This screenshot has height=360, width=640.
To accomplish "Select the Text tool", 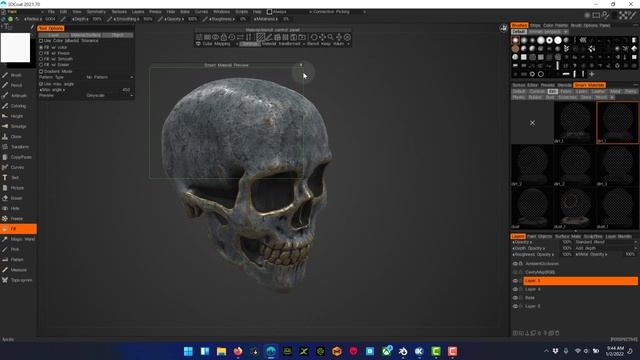I will [16, 178].
